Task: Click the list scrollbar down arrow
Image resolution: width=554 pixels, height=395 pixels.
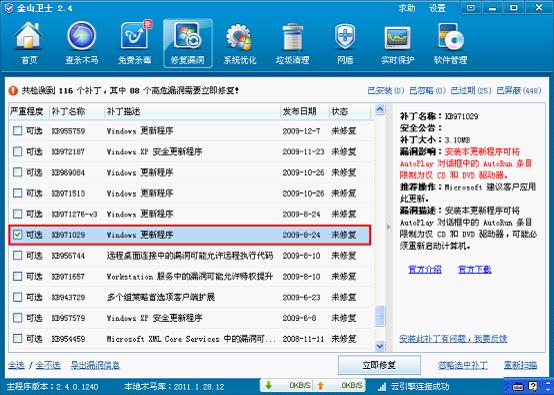Action: point(380,346)
